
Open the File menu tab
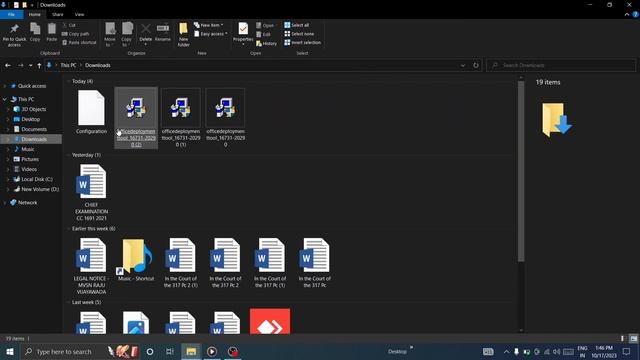point(11,14)
